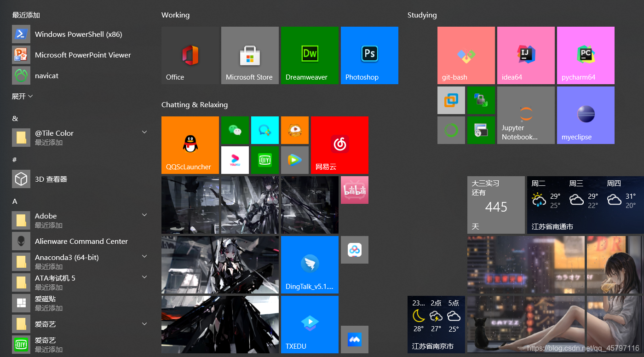Expand the @Tile Color folder chevron

[144, 132]
